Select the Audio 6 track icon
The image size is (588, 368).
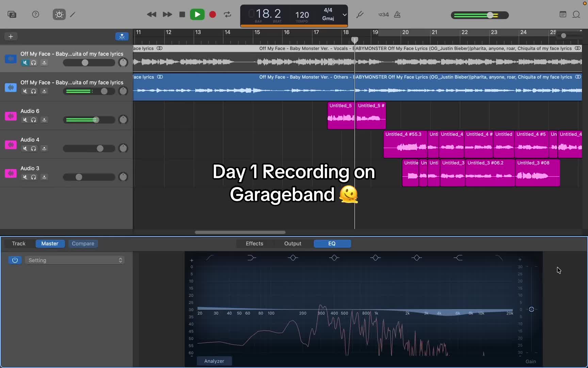11,116
